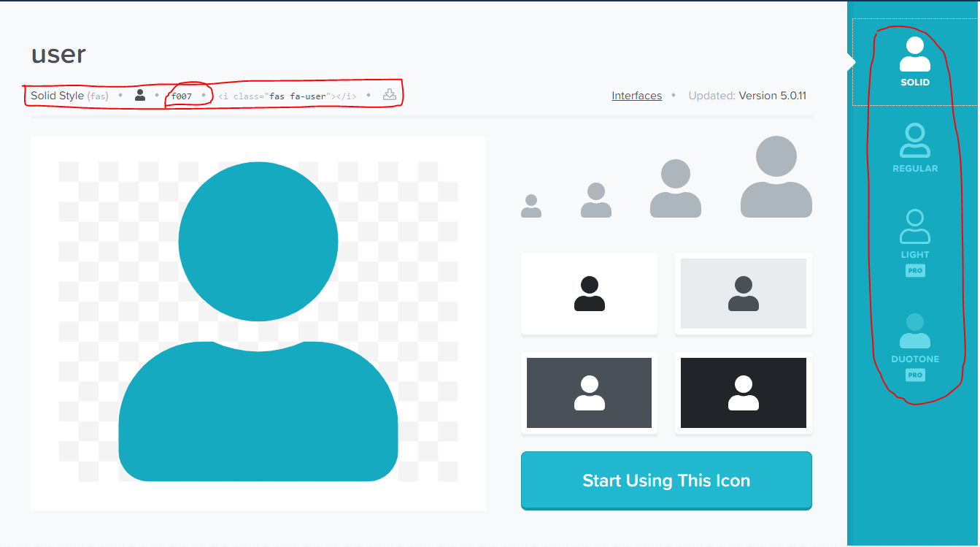Switch to the Light Pro style
Screen dimensions: 980x547
coord(914,243)
